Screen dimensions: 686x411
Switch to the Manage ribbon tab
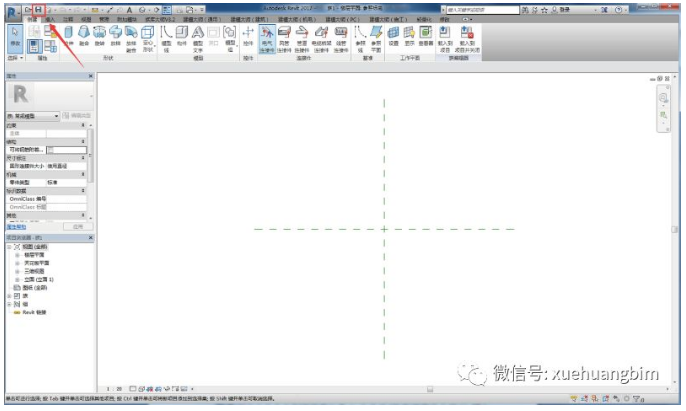[x=104, y=19]
